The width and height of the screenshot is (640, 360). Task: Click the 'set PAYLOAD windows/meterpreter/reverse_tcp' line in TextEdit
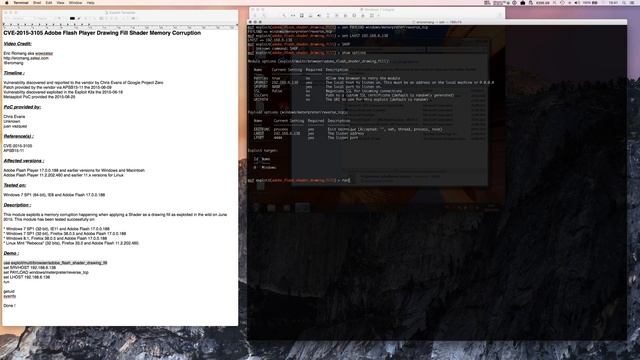[46, 272]
